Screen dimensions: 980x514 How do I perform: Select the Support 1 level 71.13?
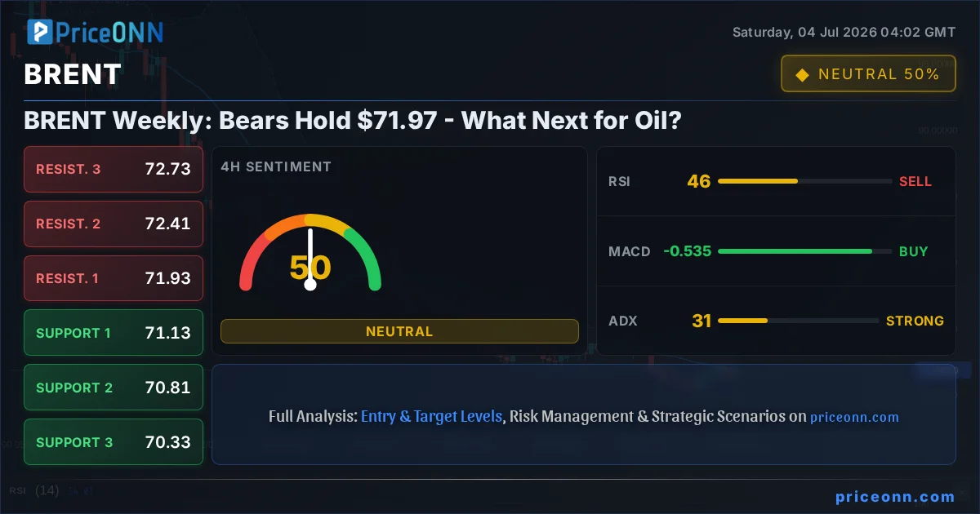[x=114, y=333]
